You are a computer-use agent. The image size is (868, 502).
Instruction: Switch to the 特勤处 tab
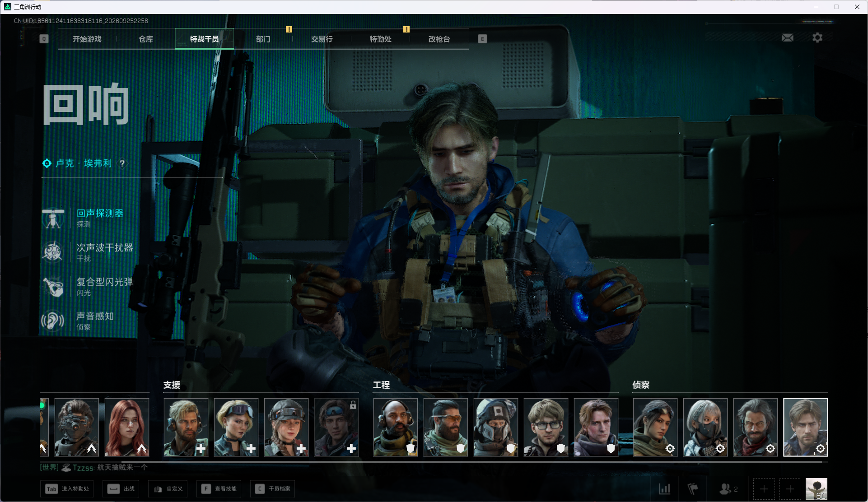(x=381, y=39)
